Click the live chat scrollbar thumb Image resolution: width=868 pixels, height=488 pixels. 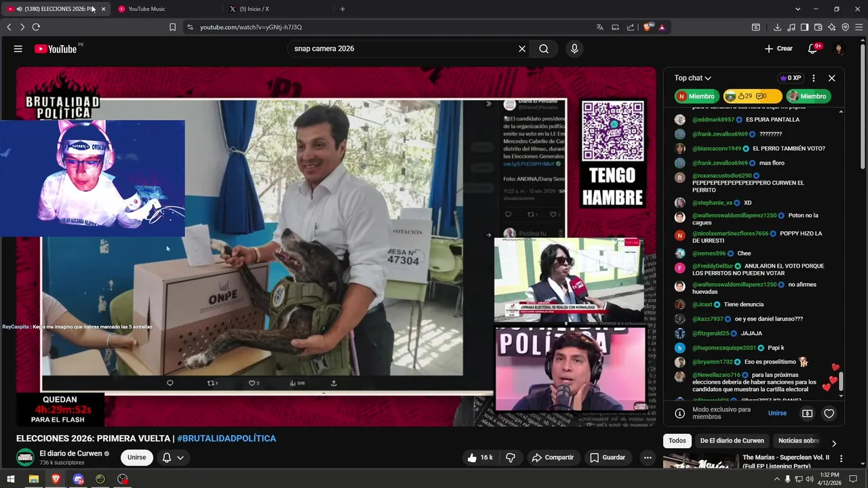841,381
